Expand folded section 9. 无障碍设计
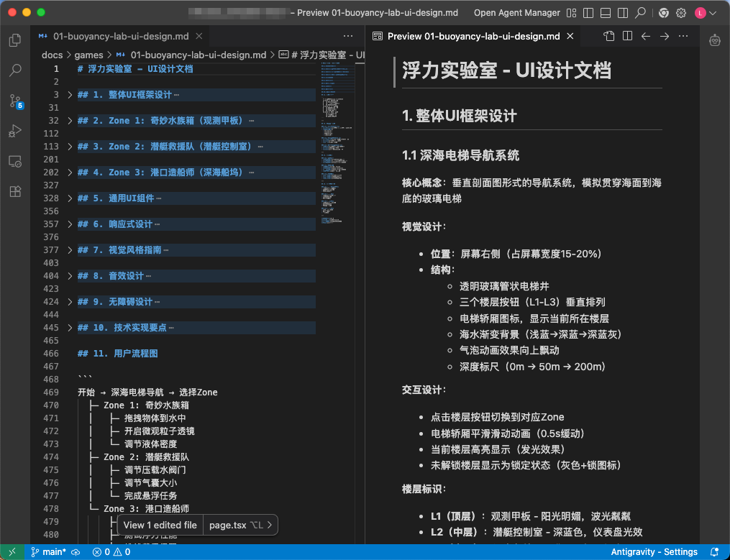This screenshot has width=730, height=560. click(x=69, y=302)
